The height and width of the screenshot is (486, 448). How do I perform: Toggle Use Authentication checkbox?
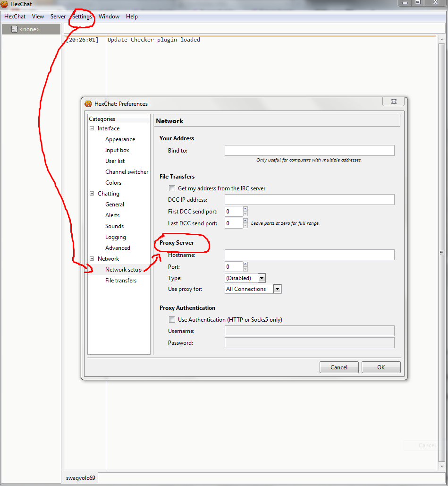click(172, 320)
